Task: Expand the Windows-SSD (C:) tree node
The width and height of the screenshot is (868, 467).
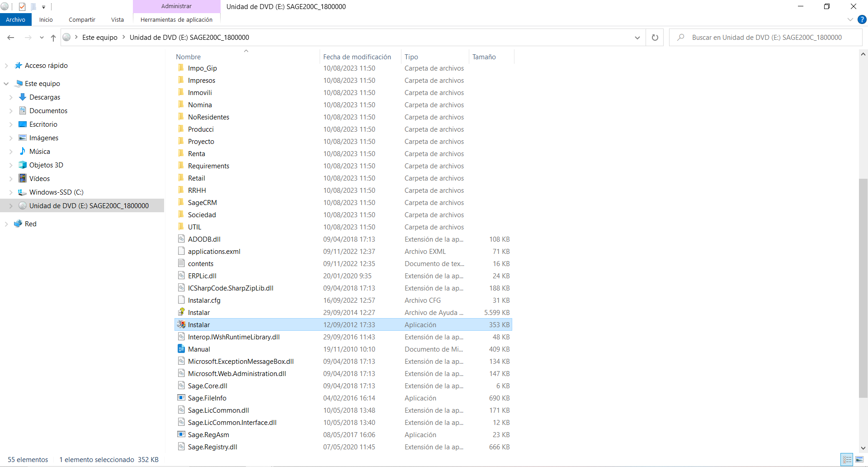Action: [x=11, y=192]
